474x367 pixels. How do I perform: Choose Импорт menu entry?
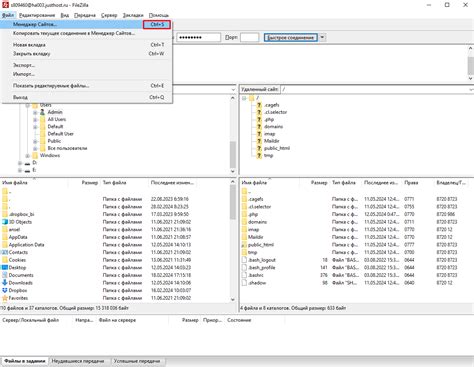point(87,74)
